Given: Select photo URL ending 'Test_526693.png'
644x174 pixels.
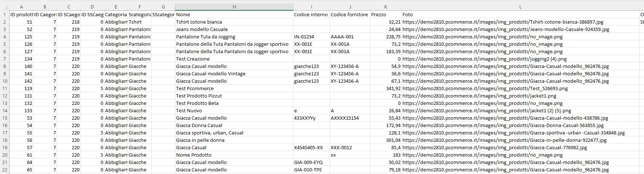Looking at the screenshot, I should click(520, 88).
